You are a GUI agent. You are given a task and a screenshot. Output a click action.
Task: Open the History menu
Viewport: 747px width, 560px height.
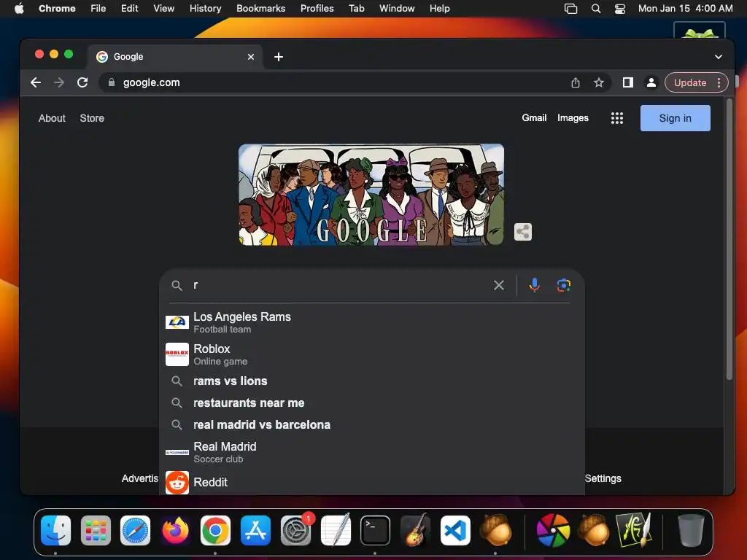click(205, 9)
